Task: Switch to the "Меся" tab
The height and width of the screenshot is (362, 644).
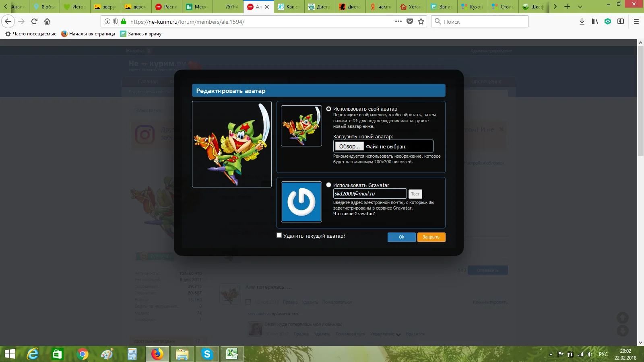Action: [x=197, y=7]
